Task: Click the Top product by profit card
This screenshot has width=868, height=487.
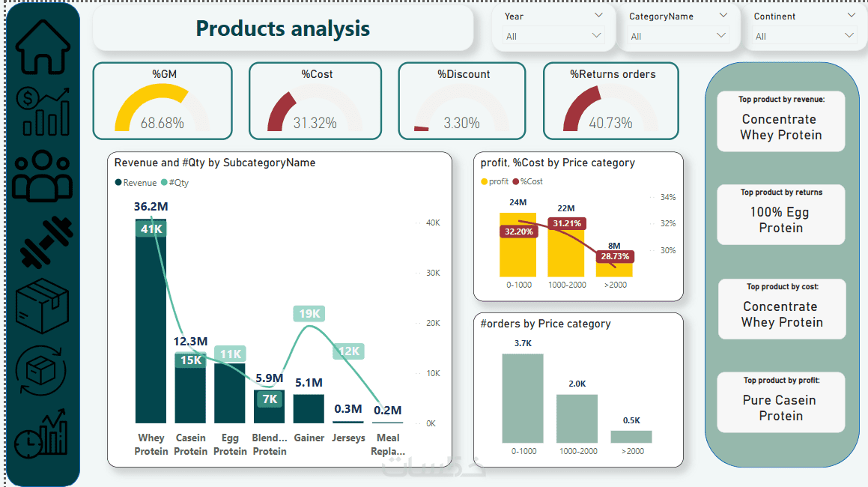Action: tap(780, 402)
